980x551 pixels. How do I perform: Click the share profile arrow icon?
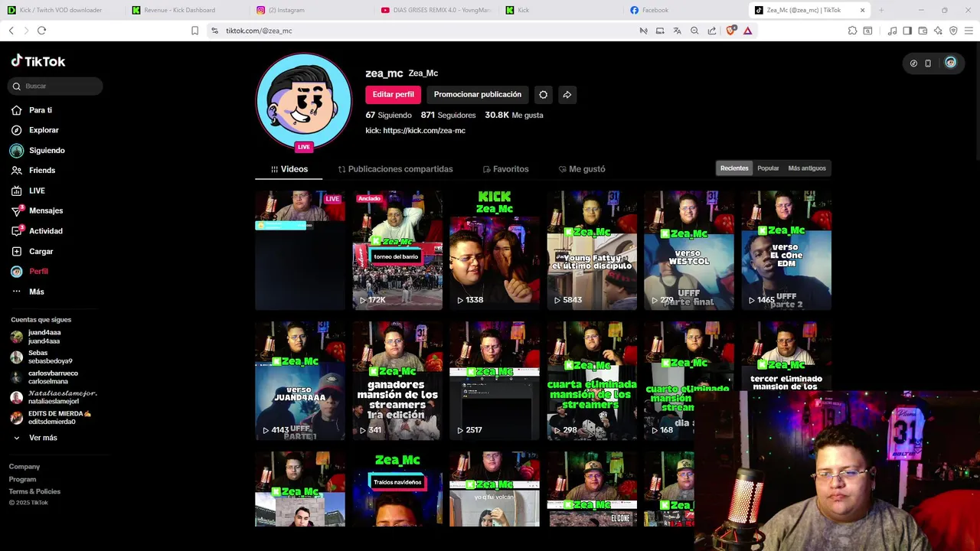[567, 95]
